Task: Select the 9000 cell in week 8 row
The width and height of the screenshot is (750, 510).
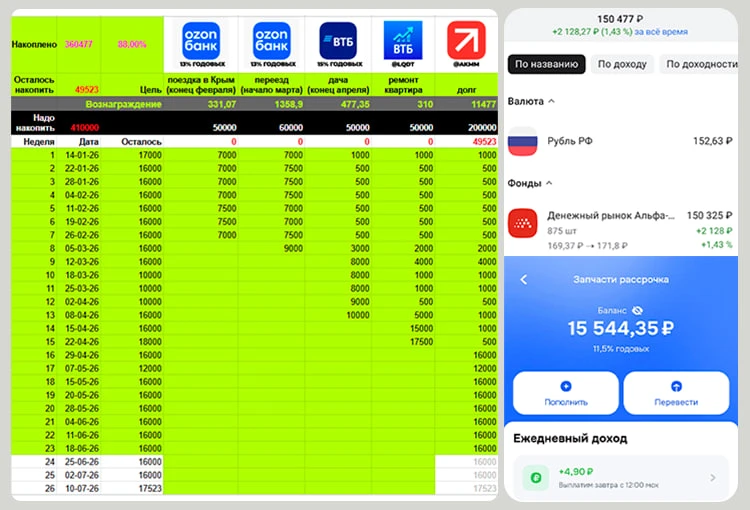Action: point(271,248)
